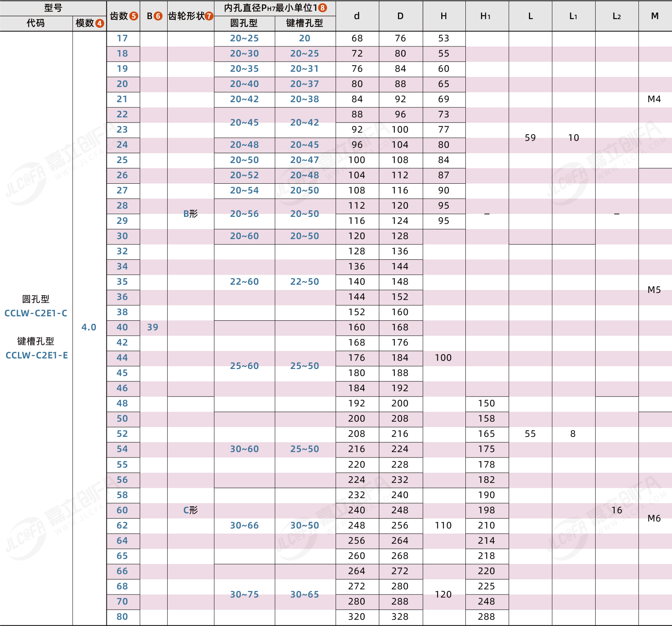Choose tooth count 48 in 齿数 column

click(x=122, y=403)
